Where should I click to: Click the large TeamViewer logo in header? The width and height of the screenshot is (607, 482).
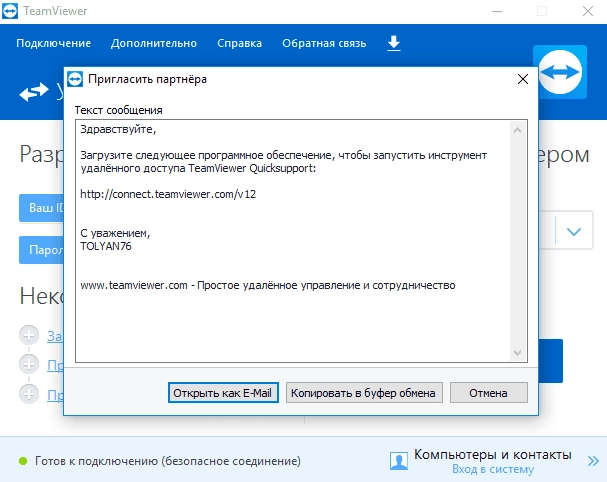tap(560, 72)
